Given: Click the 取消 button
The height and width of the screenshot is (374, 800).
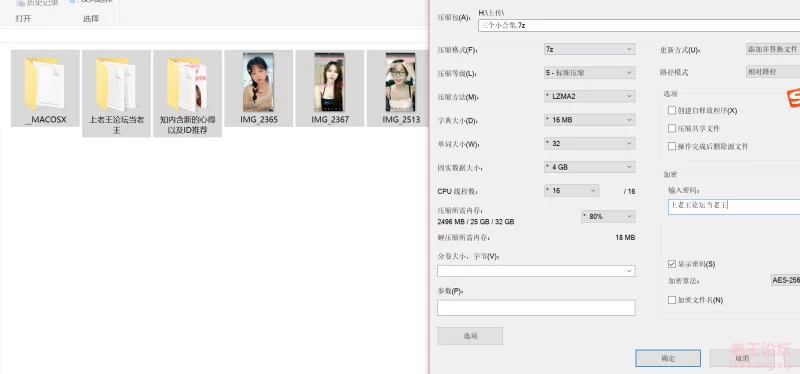Looking at the screenshot, I should tap(742, 358).
